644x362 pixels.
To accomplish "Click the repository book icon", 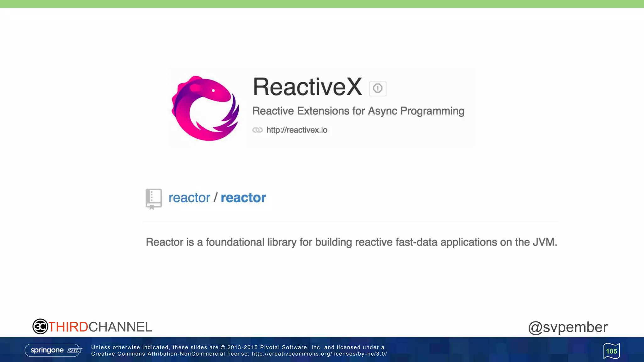I will coord(153,199).
